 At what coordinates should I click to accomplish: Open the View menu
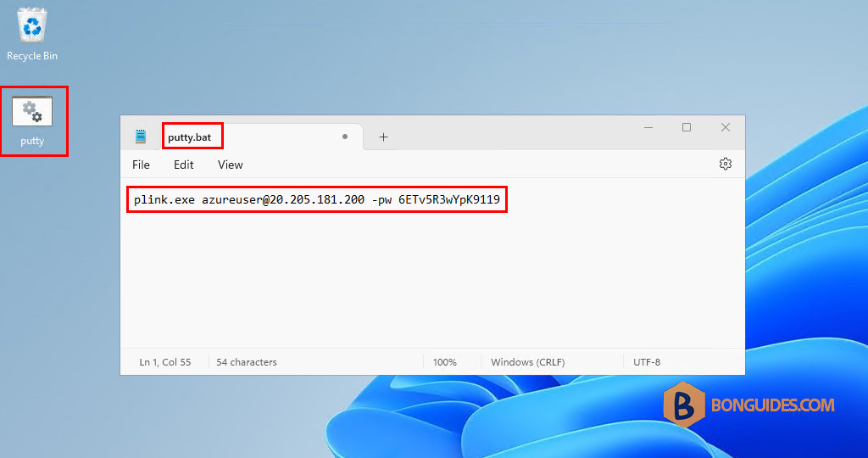point(231,165)
